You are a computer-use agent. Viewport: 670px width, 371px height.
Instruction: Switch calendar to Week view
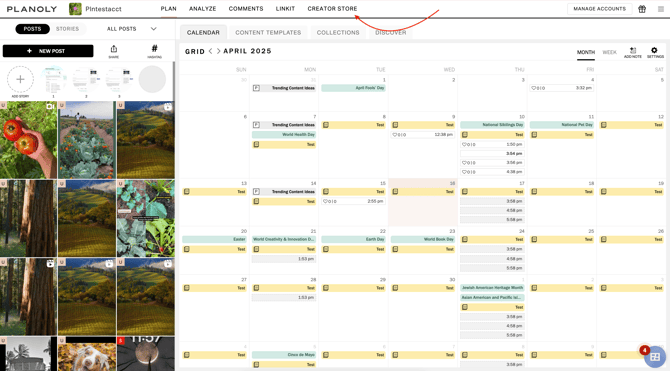tap(609, 52)
